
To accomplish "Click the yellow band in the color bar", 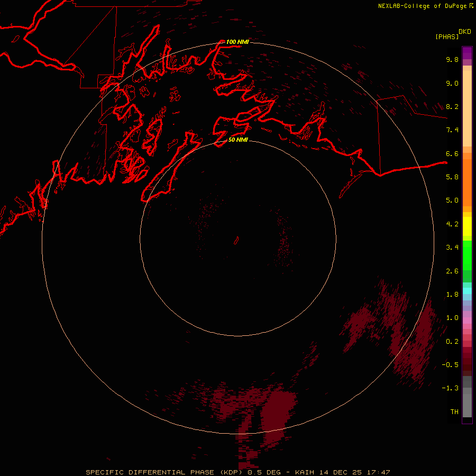I will [x=467, y=226].
